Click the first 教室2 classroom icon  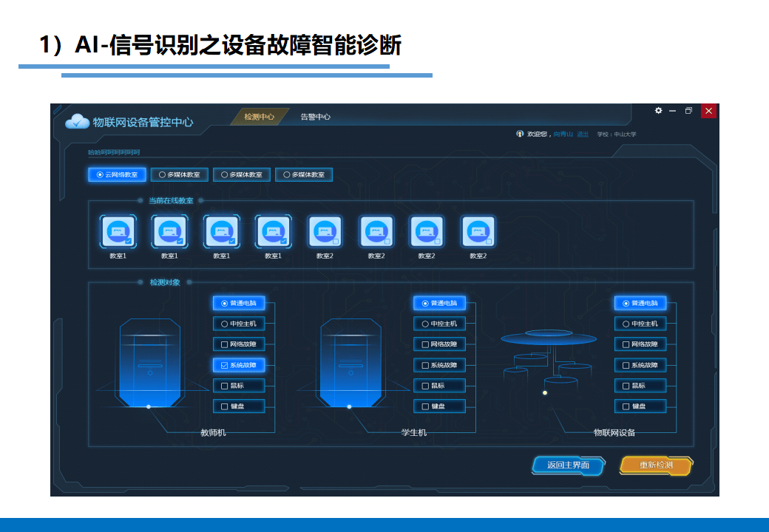coord(327,233)
